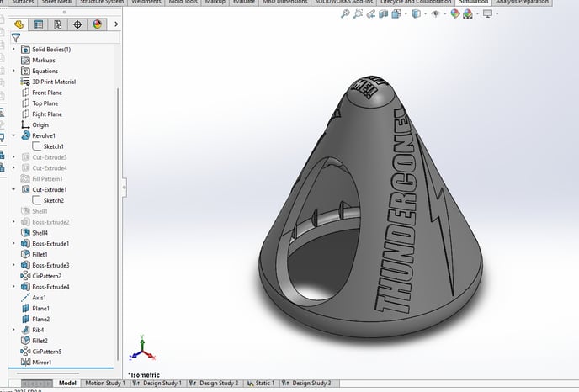The width and height of the screenshot is (579, 392).
Task: Open the Static 1 study tab
Action: pyautogui.click(x=262, y=383)
